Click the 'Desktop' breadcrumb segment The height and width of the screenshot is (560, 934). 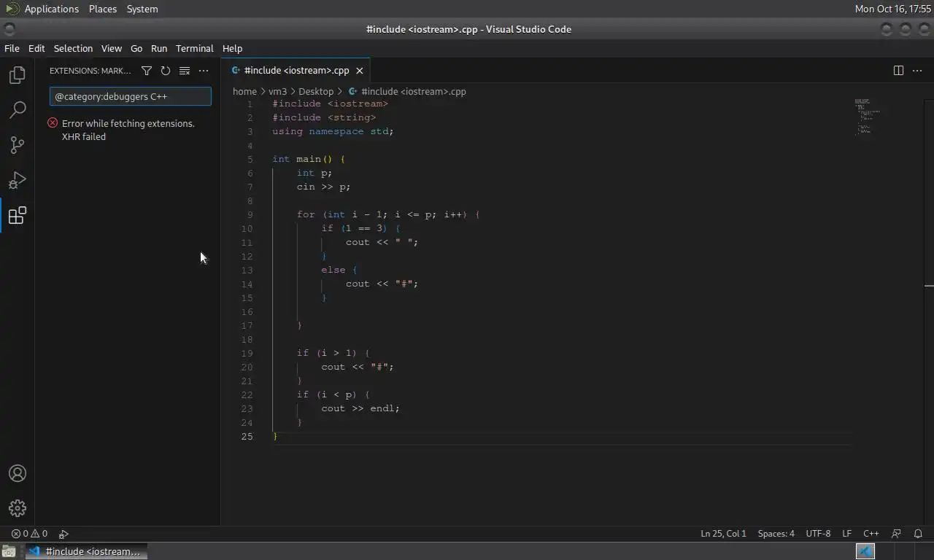pyautogui.click(x=316, y=91)
